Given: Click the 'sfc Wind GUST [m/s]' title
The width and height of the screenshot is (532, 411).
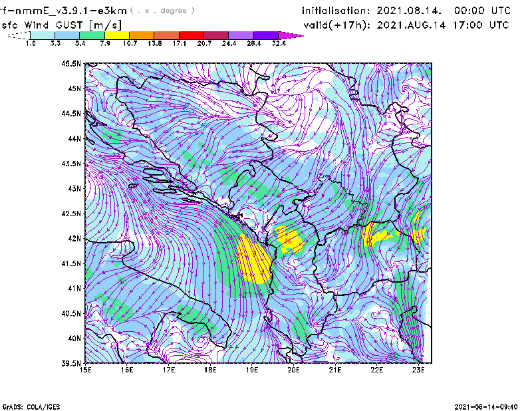Looking at the screenshot, I should coord(61,25).
